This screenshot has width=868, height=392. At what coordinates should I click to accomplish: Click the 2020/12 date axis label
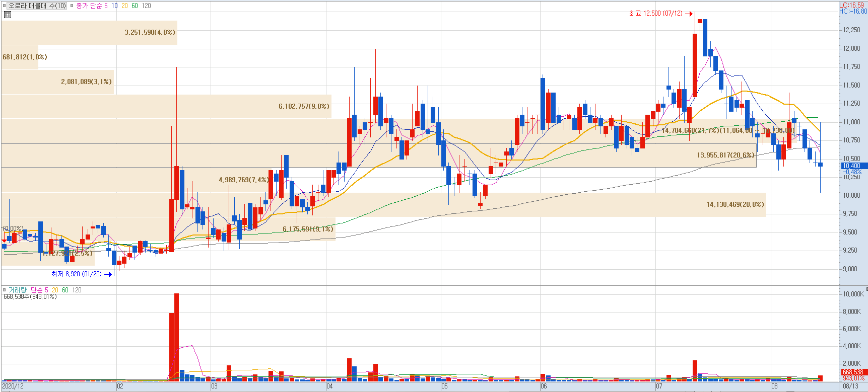click(x=13, y=386)
